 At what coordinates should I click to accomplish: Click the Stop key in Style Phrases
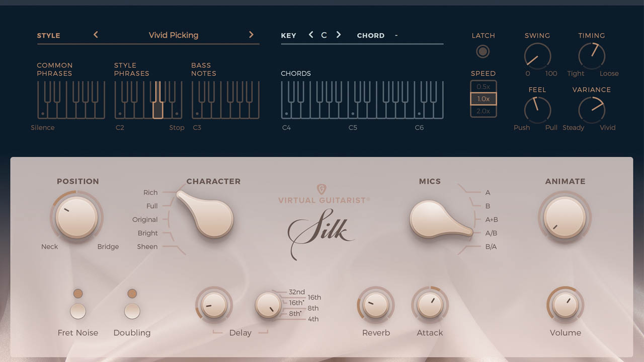click(x=177, y=112)
